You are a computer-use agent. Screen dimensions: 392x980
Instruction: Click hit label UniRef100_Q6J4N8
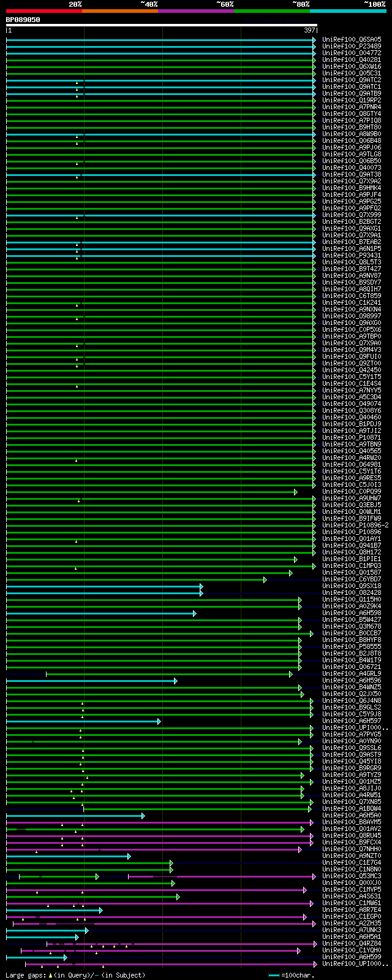[352, 700]
